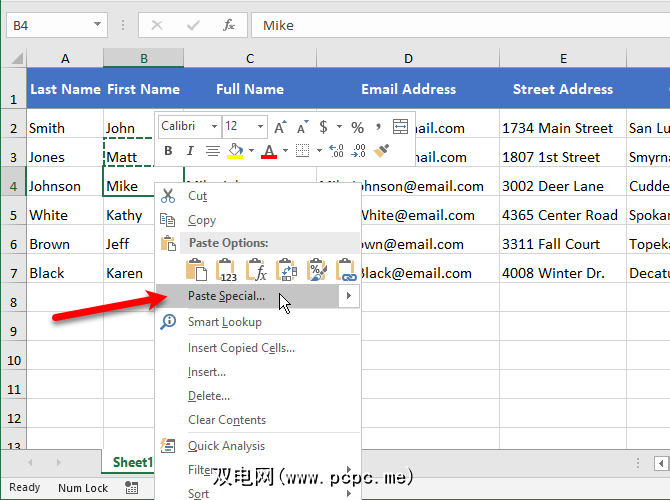Click next sheet navigation arrow

pos(59,462)
